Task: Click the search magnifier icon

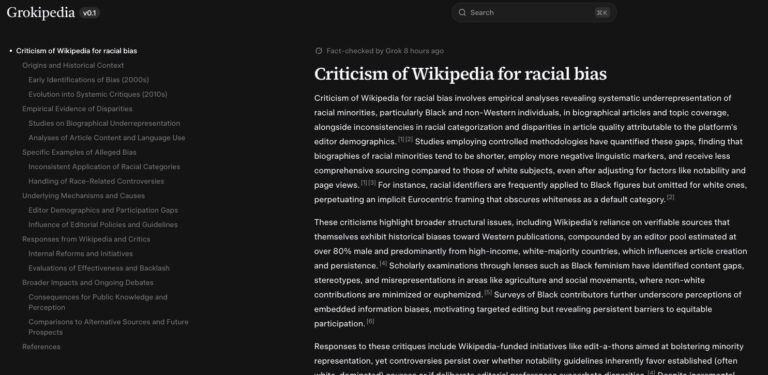Action: pyautogui.click(x=462, y=13)
